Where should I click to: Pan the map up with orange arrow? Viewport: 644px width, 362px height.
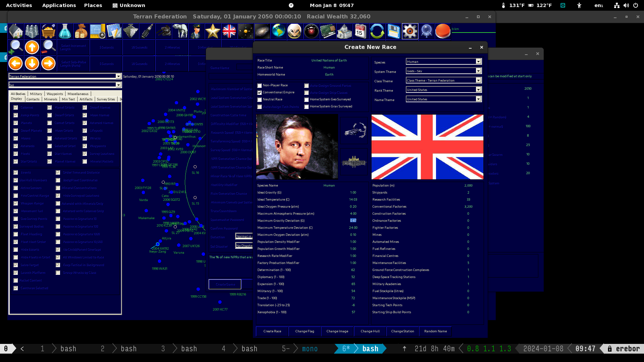point(32,47)
